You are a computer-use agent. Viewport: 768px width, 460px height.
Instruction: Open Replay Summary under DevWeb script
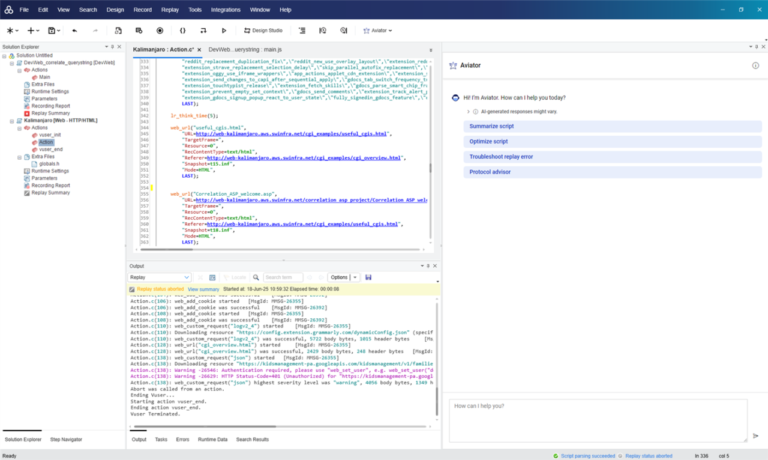click(50, 113)
